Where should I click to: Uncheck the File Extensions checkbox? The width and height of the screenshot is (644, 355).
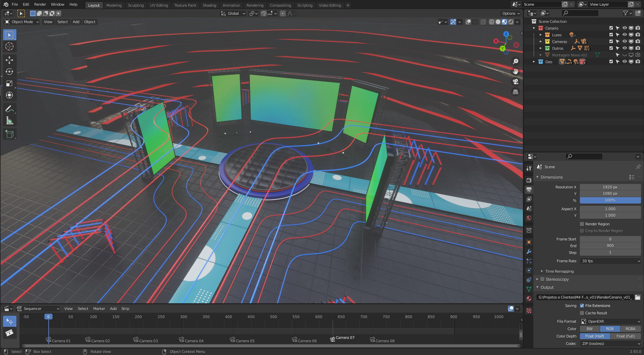(x=582, y=306)
